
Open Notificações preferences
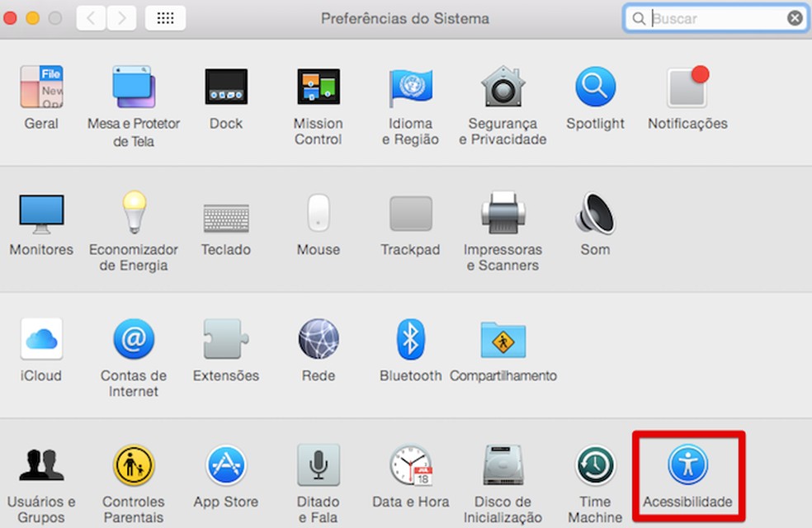(x=687, y=87)
